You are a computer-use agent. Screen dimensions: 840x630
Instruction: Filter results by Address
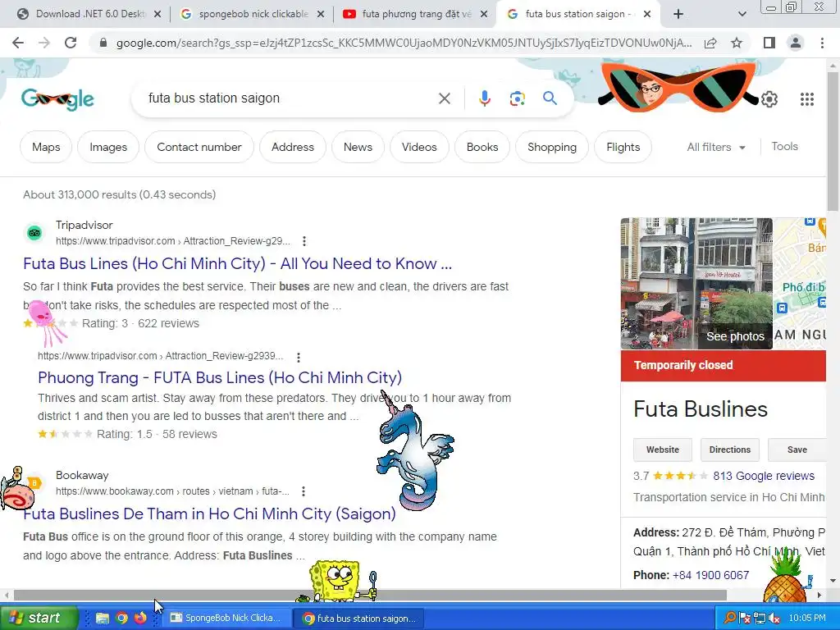[293, 147]
